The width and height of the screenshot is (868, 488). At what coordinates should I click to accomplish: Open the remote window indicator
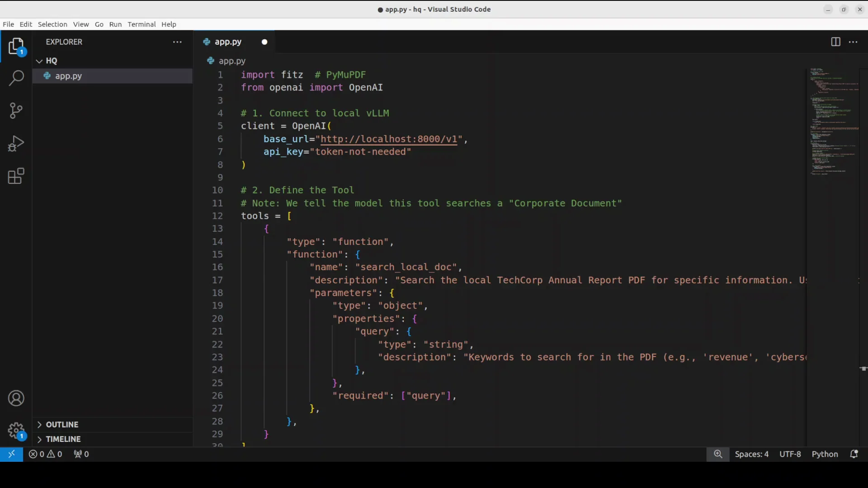(x=11, y=454)
